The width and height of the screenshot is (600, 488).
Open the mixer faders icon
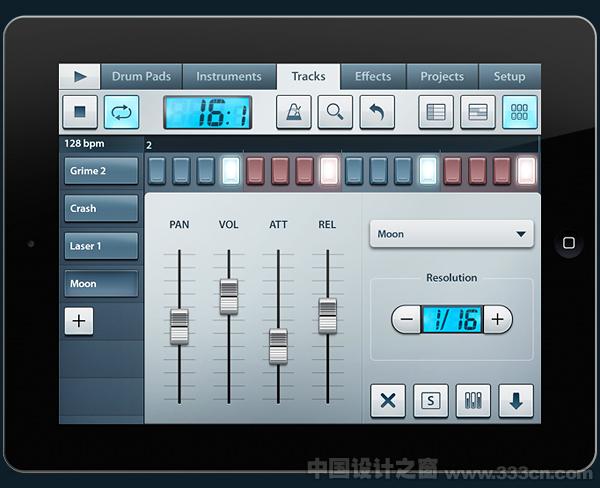473,401
